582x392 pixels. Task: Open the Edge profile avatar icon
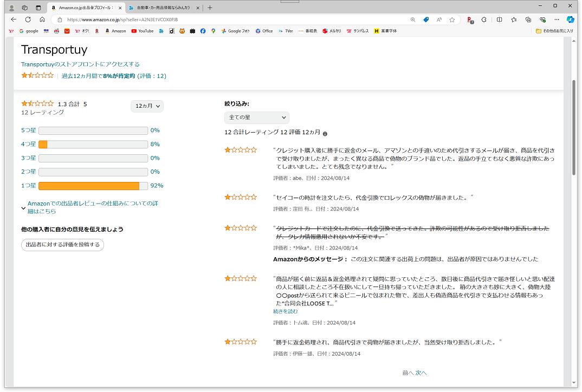click(x=11, y=8)
